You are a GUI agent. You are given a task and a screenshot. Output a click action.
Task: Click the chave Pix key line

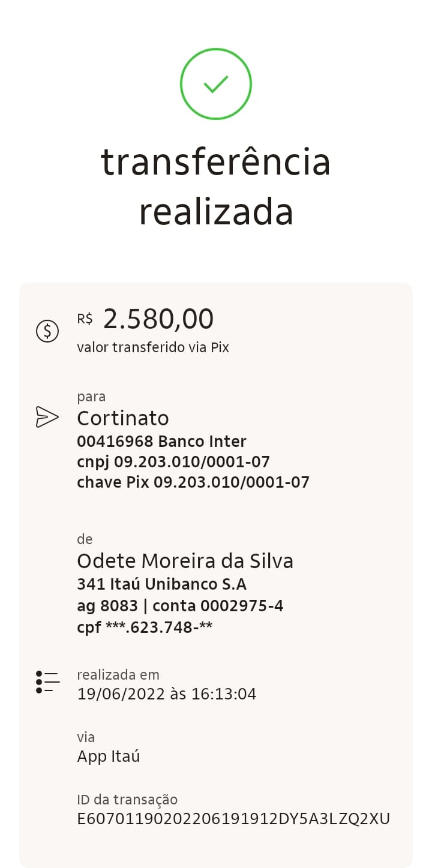click(x=193, y=482)
